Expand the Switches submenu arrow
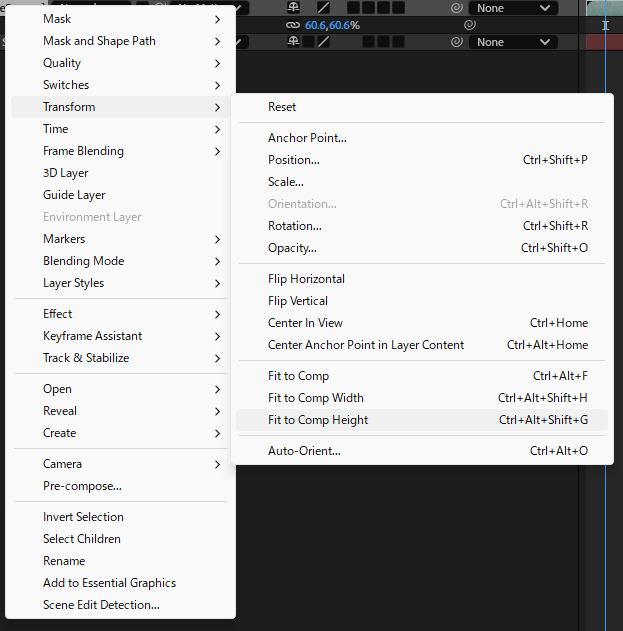Image resolution: width=623 pixels, height=631 pixels. coord(217,85)
